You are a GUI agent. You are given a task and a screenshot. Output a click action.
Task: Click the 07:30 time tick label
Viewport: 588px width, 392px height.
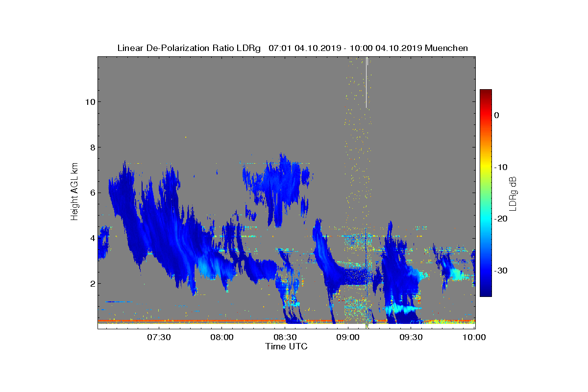coord(159,337)
